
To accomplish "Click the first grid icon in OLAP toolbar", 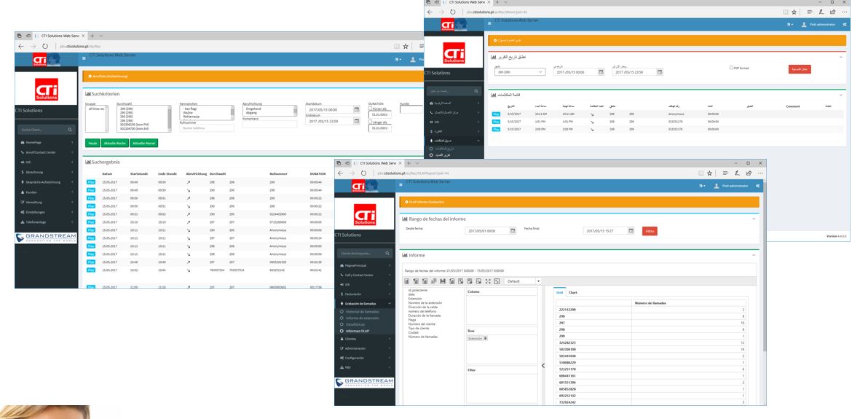I will click(x=408, y=281).
